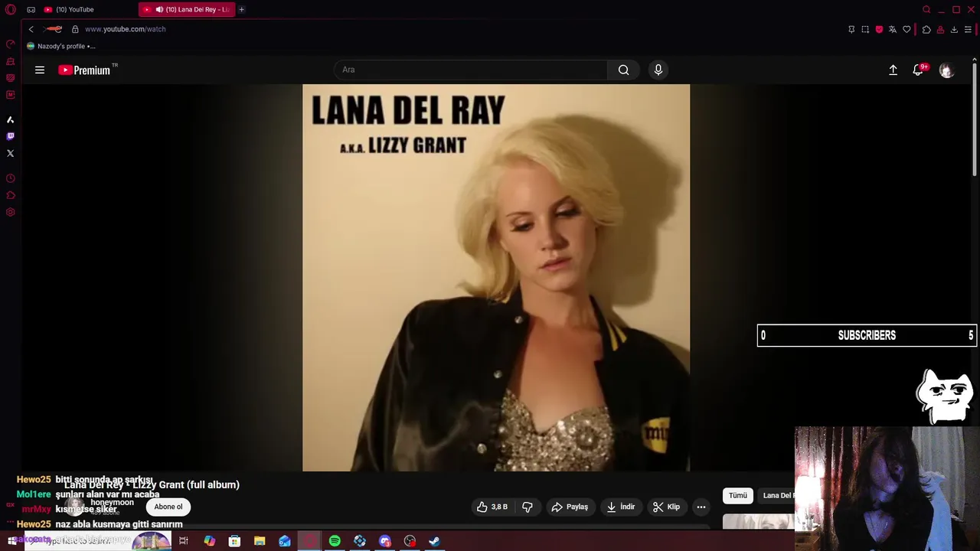Open Twitch in the Opera sidebar
The height and width of the screenshot is (551, 980).
pyautogui.click(x=11, y=136)
